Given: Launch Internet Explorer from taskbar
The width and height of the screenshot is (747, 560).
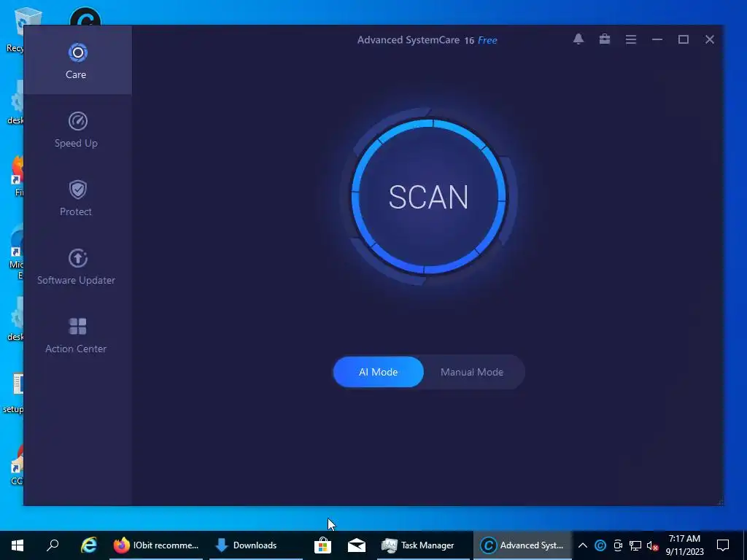Looking at the screenshot, I should tap(88, 545).
